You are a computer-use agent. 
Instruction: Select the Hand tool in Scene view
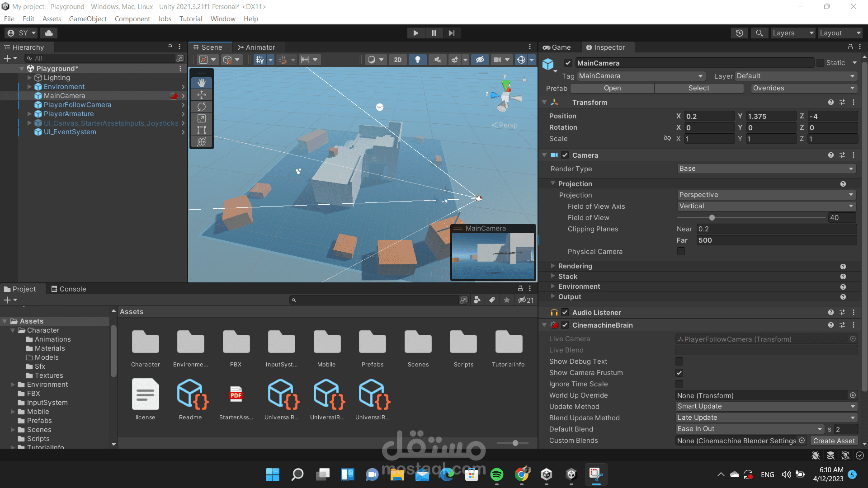tap(202, 83)
